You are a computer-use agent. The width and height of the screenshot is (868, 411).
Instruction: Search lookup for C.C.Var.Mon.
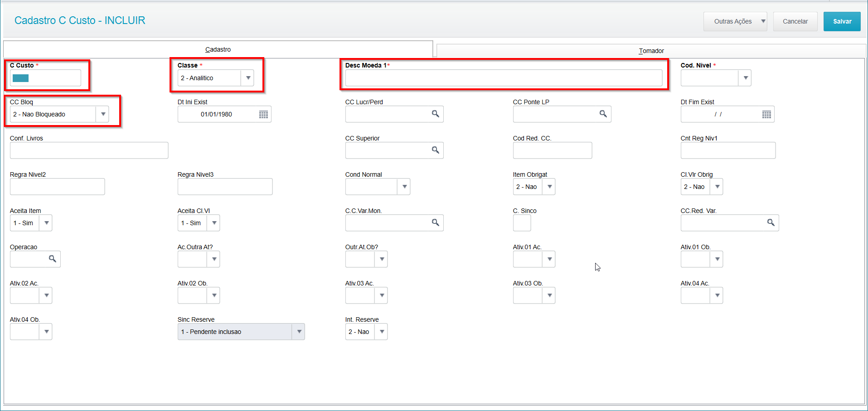click(x=435, y=222)
